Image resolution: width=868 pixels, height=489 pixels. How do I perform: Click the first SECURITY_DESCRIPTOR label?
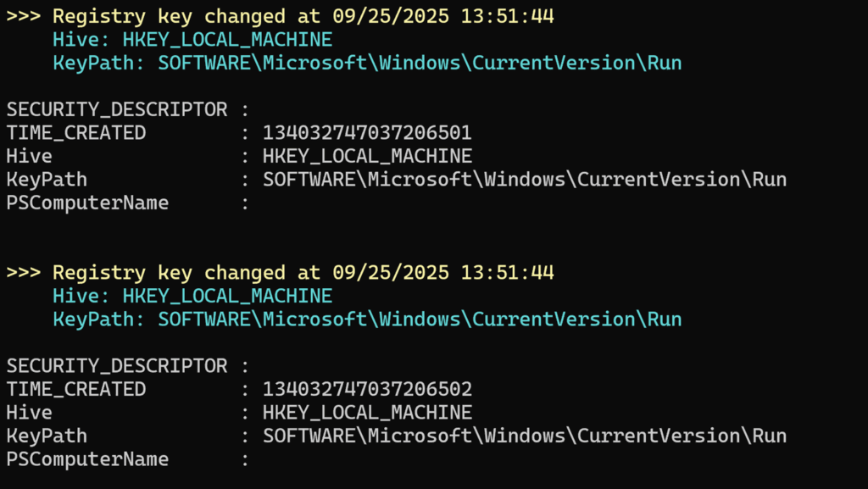(117, 110)
